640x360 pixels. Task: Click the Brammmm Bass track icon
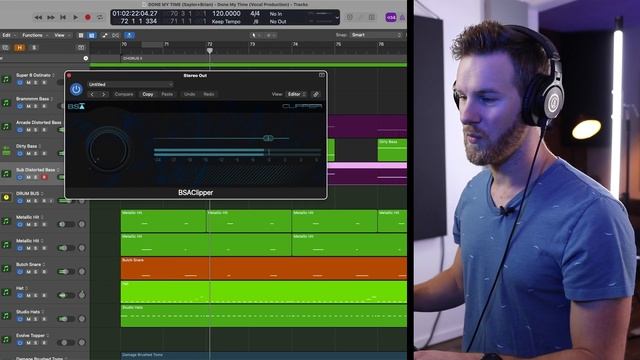pyautogui.click(x=6, y=102)
